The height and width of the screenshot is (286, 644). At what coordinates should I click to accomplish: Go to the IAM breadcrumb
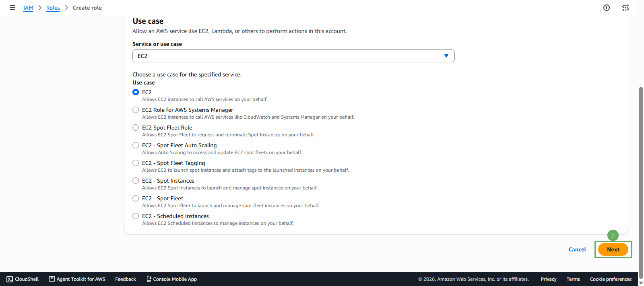[28, 8]
